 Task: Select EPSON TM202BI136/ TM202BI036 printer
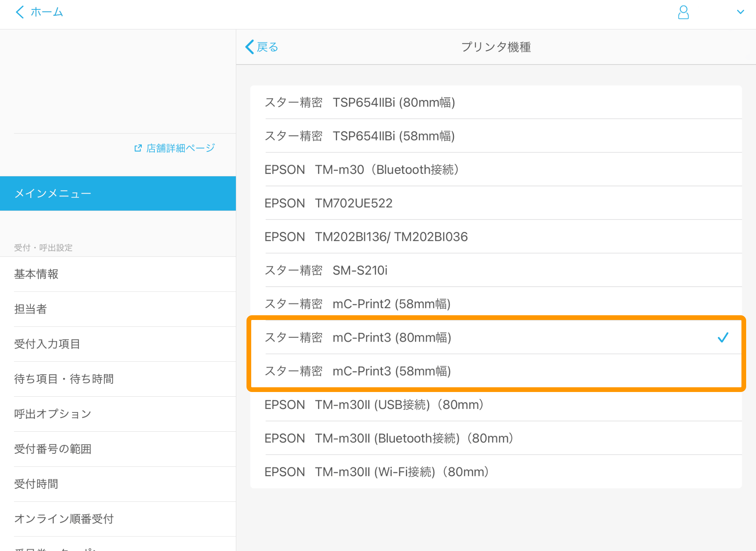[x=496, y=237]
